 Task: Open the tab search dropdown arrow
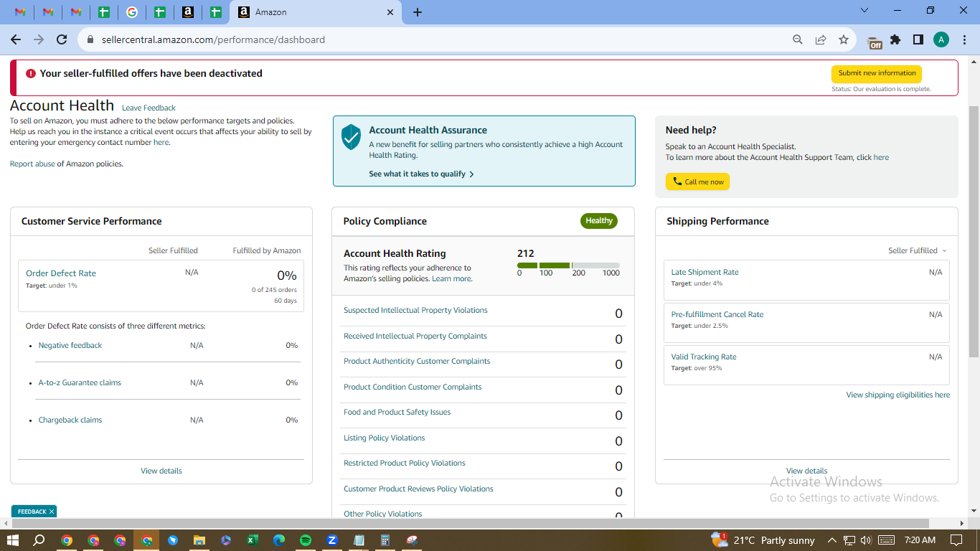864,10
